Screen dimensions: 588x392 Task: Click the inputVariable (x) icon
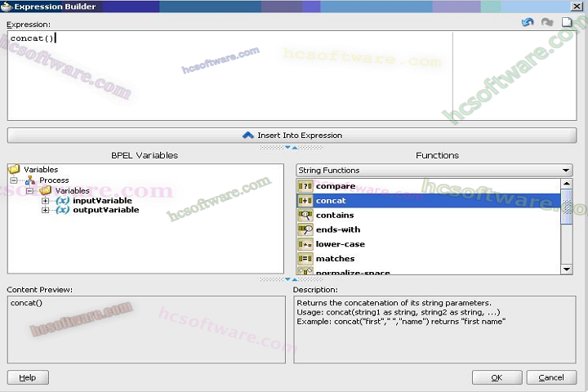click(63, 201)
